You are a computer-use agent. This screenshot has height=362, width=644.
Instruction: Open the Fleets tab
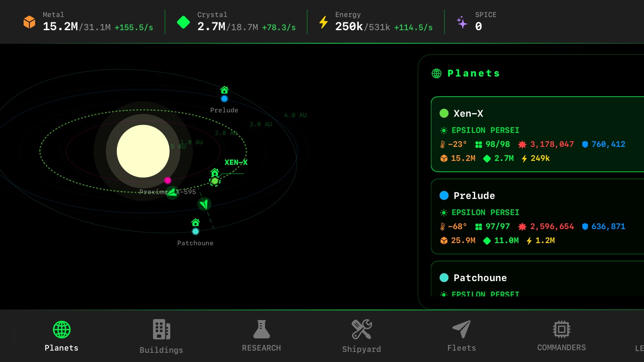pos(462,336)
